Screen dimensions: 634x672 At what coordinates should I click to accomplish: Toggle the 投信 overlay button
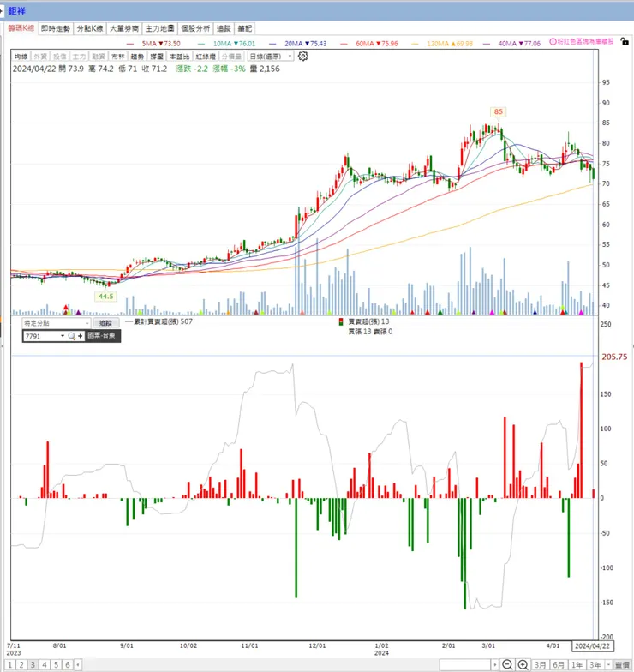click(x=60, y=57)
